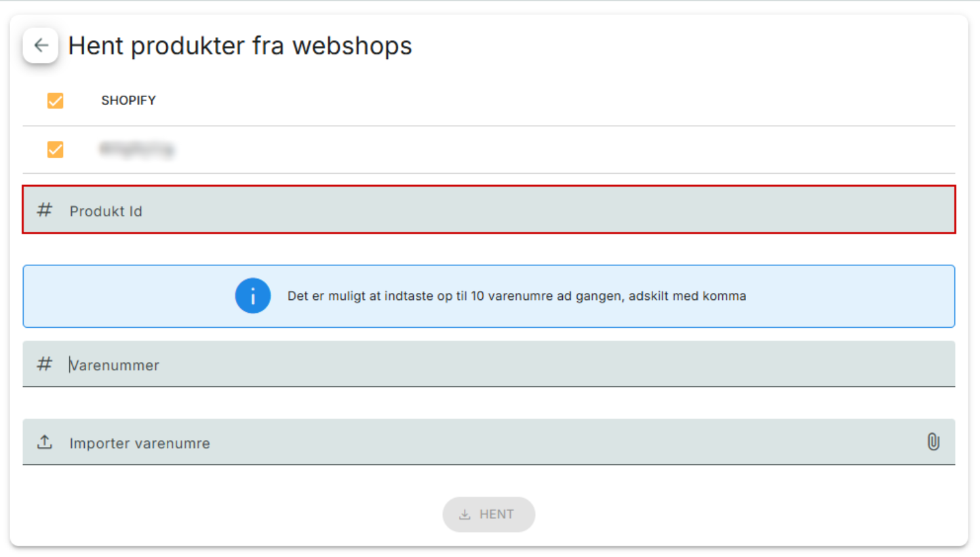Click the info message about 10 varenumre
The image size is (980, 557).
(x=517, y=296)
